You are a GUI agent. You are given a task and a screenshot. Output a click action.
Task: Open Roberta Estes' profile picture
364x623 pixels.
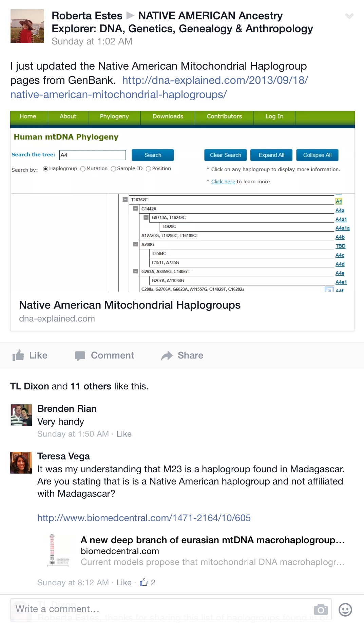tap(27, 26)
